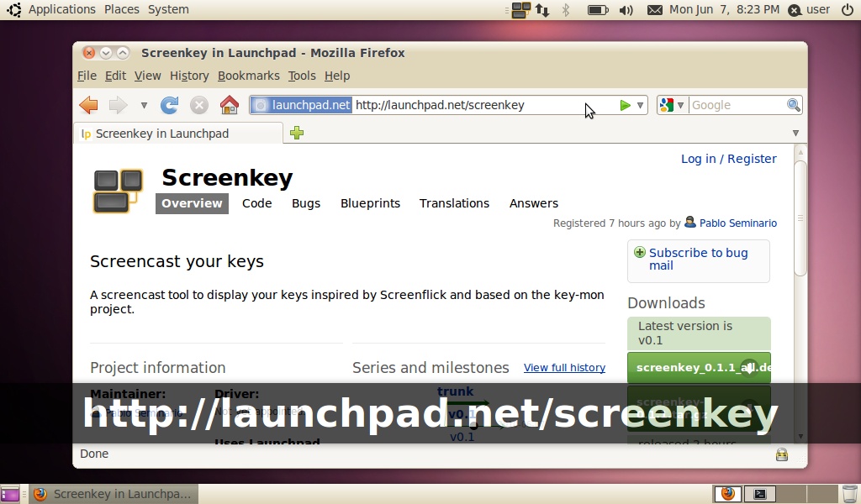Screen dimensions: 861x504
Task: Open the list all tabs dropdown arrow
Action: click(x=795, y=133)
